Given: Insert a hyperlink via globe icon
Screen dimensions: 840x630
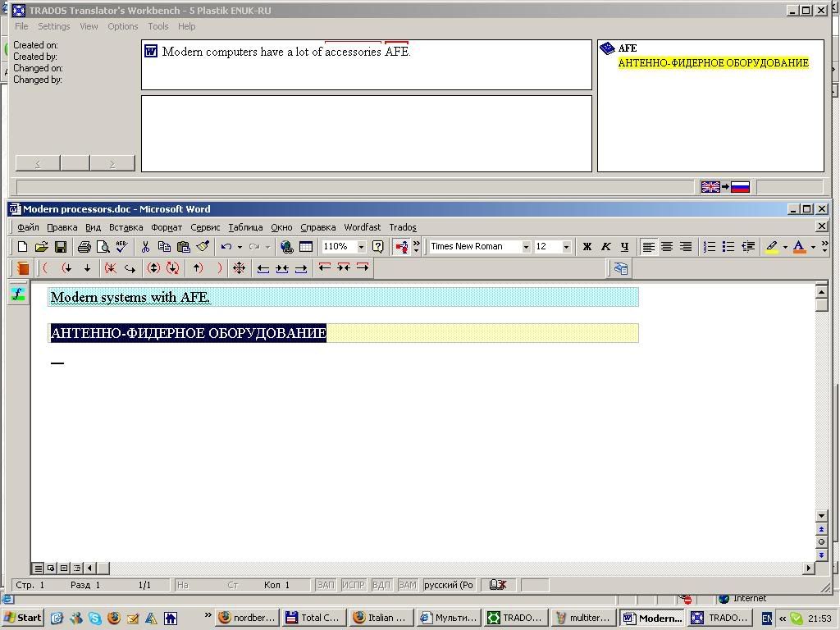Looking at the screenshot, I should coord(286,247).
